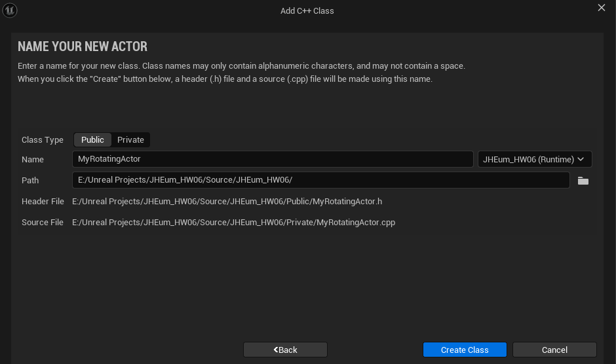Select the Header File path text
Screen dimensions: 616x364
(x=227, y=202)
